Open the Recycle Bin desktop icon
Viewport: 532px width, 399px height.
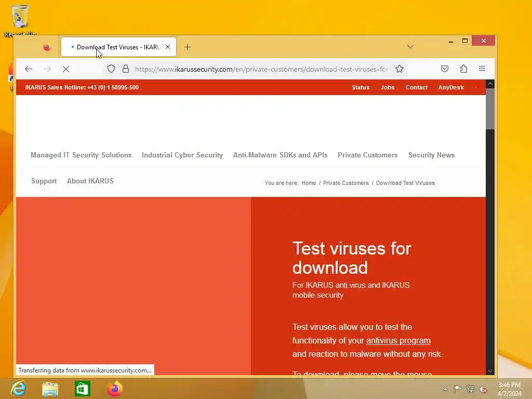tap(20, 20)
